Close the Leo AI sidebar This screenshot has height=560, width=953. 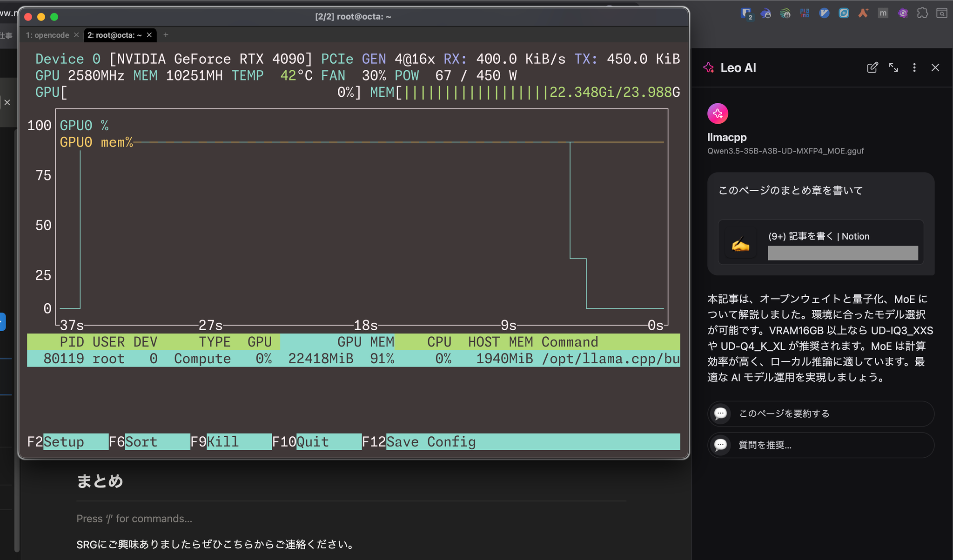(x=935, y=67)
